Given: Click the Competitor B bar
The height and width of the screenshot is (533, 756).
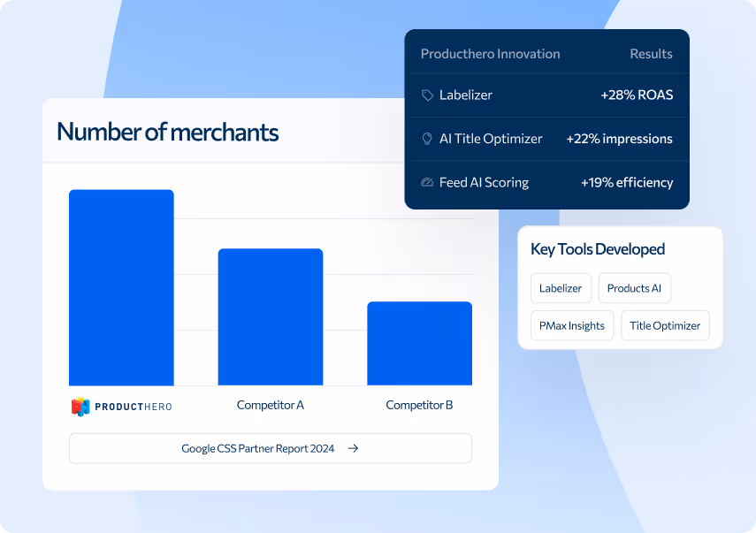Looking at the screenshot, I should point(419,344).
